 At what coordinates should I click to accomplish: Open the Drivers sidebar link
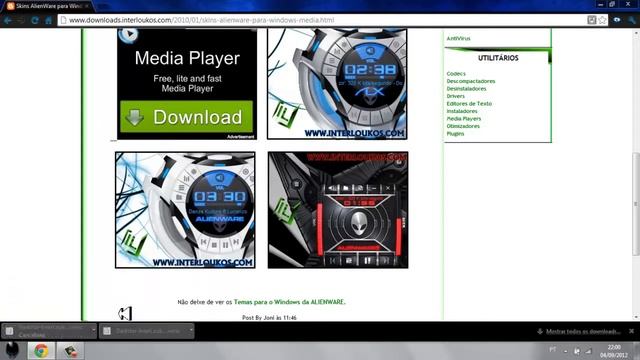[x=456, y=96]
